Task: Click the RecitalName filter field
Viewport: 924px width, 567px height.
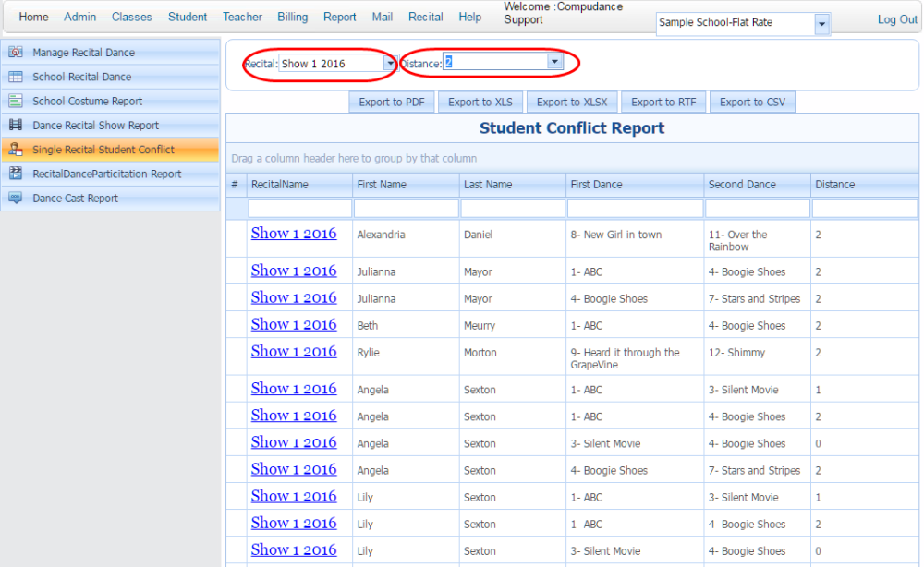Action: coord(300,209)
